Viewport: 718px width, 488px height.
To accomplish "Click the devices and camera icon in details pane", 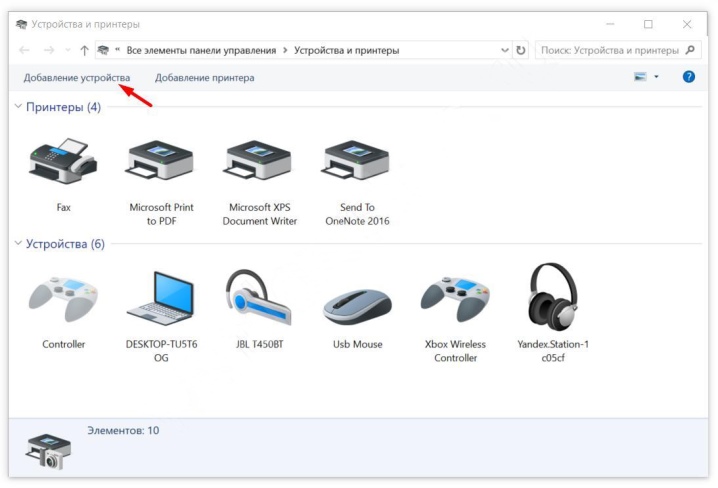I will [x=49, y=451].
